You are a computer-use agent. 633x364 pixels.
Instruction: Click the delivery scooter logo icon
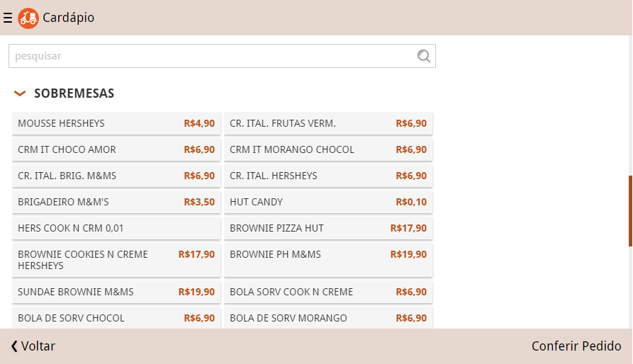click(x=28, y=18)
